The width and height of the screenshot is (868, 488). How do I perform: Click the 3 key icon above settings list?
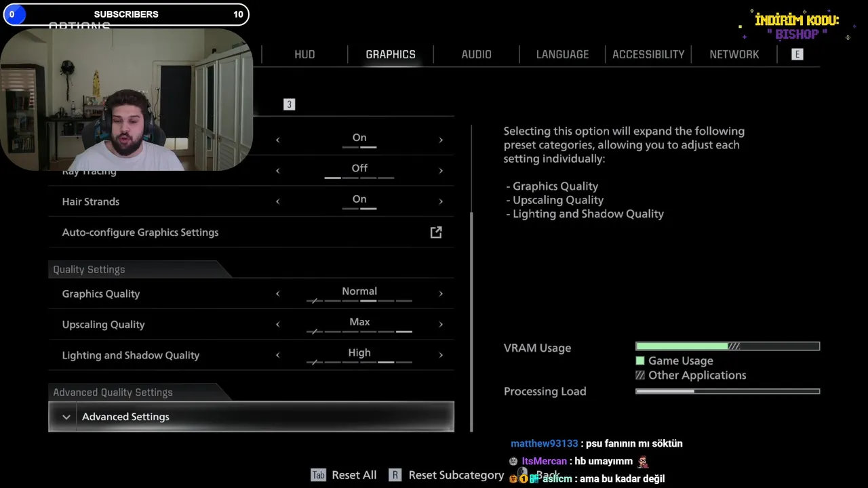(x=289, y=104)
